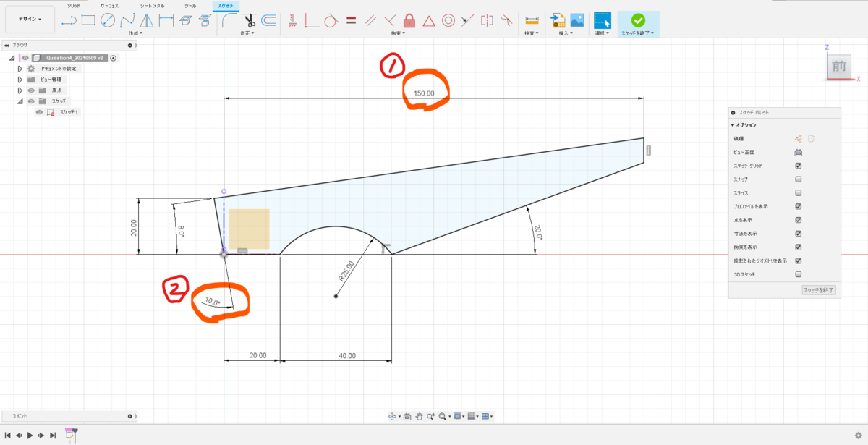868x445 pixels.
Task: Click the green Finish Sketch checkmark
Action: [x=638, y=20]
